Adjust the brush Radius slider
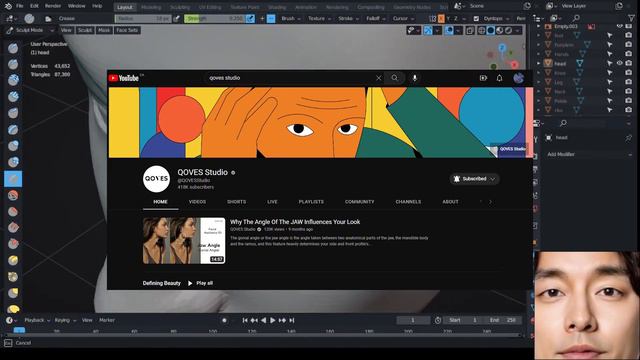This screenshot has height=360, width=640. (143, 18)
